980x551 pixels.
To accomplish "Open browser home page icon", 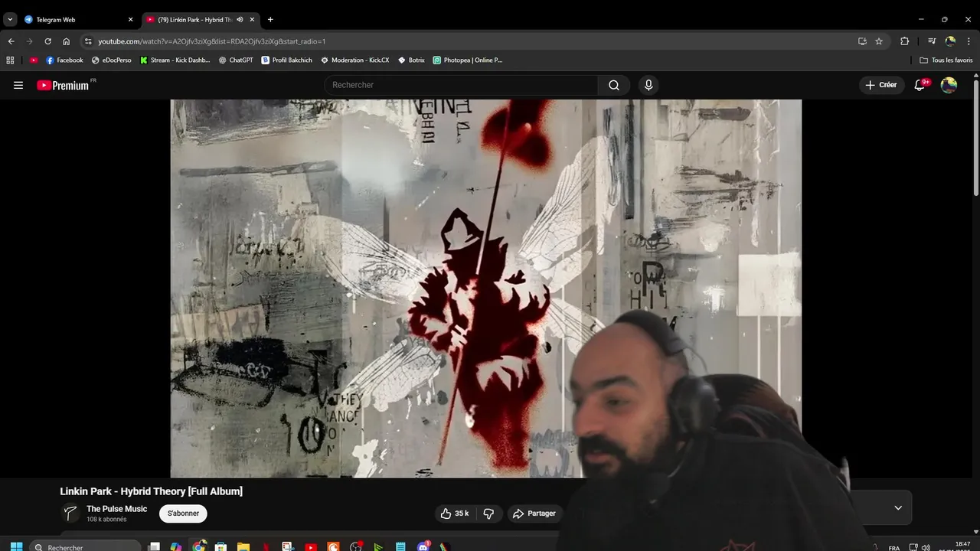I will point(66,41).
